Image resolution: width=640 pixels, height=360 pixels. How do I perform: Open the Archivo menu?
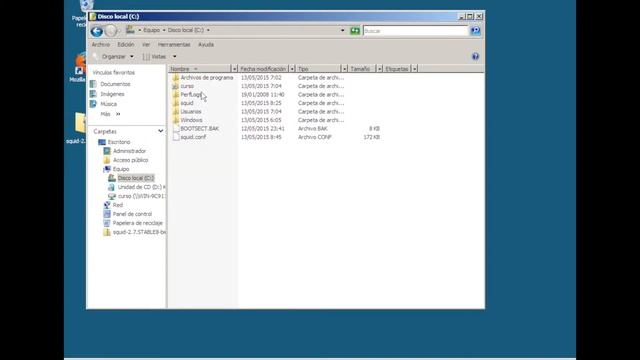click(101, 44)
